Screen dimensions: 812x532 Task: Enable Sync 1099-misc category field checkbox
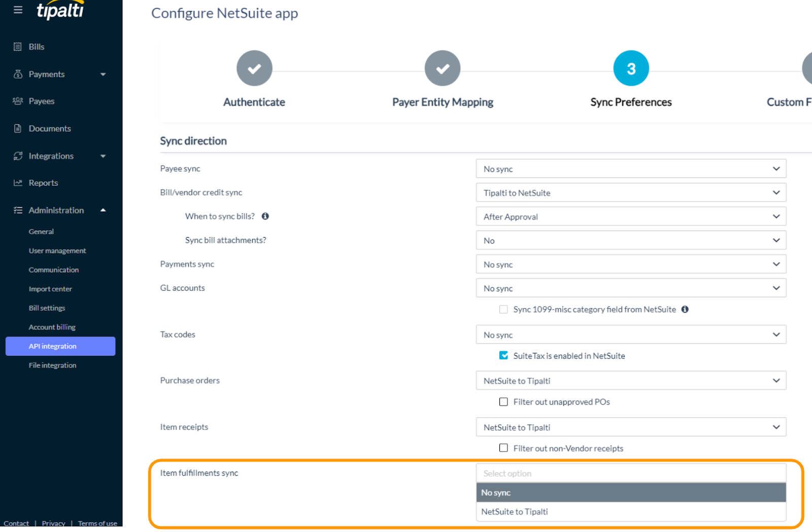point(503,309)
